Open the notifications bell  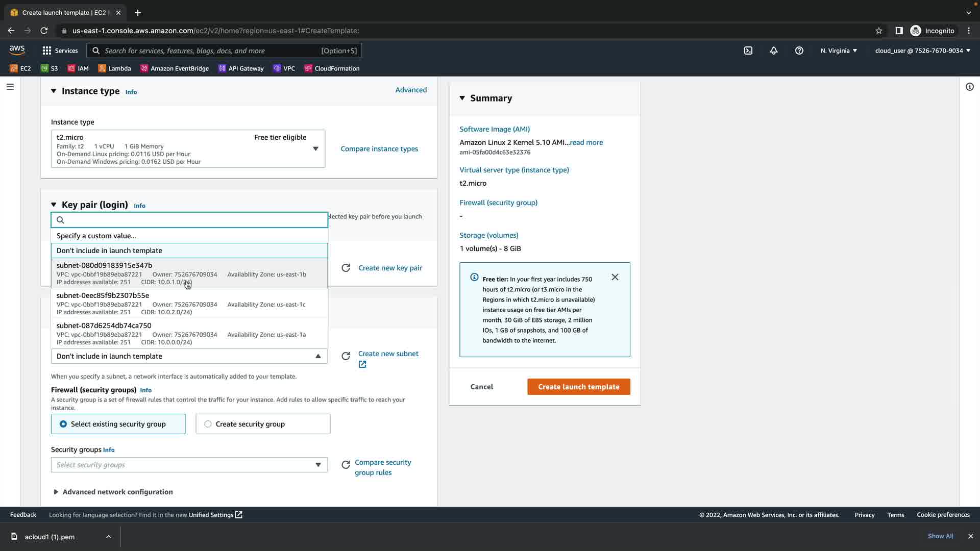click(774, 51)
